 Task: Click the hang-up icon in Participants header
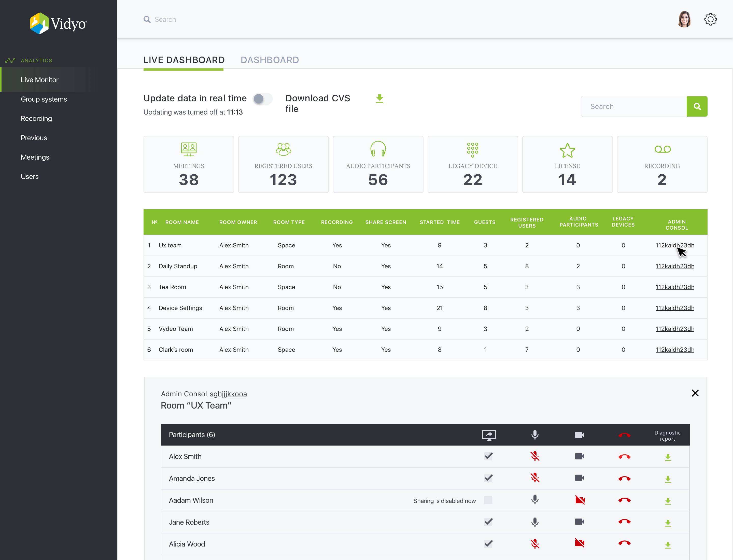tap(624, 435)
